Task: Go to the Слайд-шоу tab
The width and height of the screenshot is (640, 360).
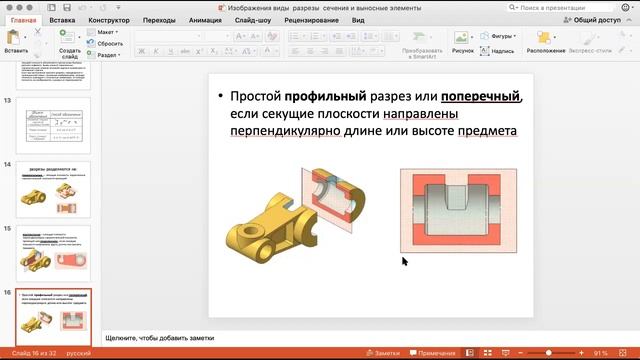Action: pyautogui.click(x=253, y=20)
